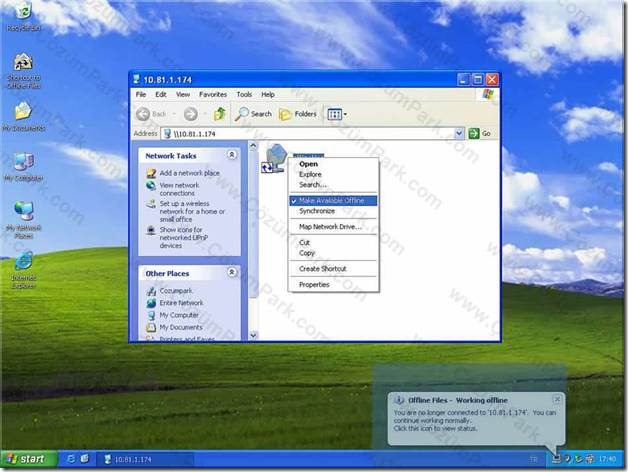
Task: Click the UPnP devices icon
Action: coord(151,230)
